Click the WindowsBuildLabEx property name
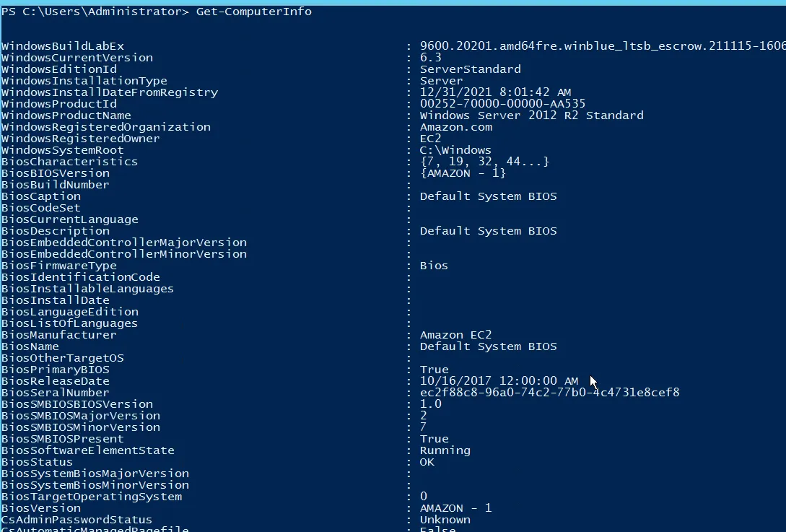The width and height of the screenshot is (786, 532). [63, 46]
